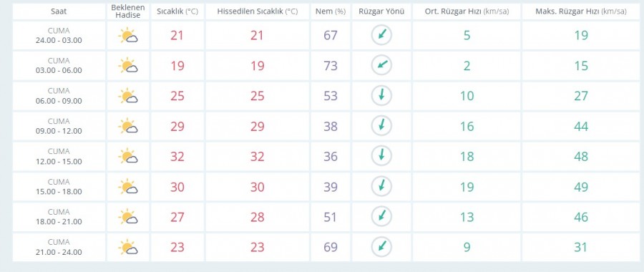
Task: Click the weather icon for 21.00 - 24.00
Action: [x=128, y=248]
